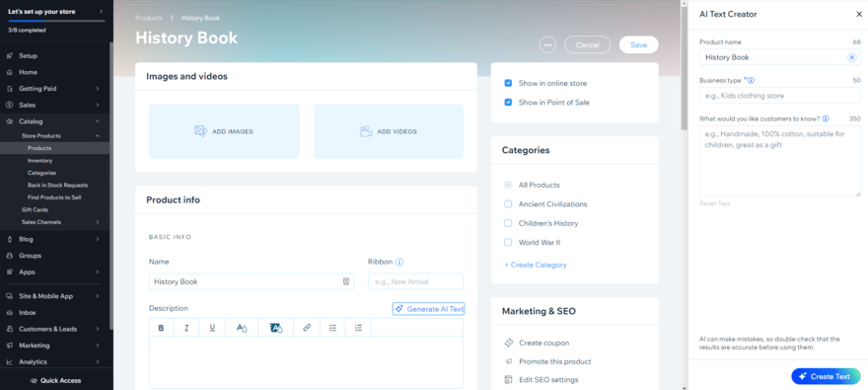The image size is (868, 390).
Task: Open the text color picker
Action: (x=242, y=328)
